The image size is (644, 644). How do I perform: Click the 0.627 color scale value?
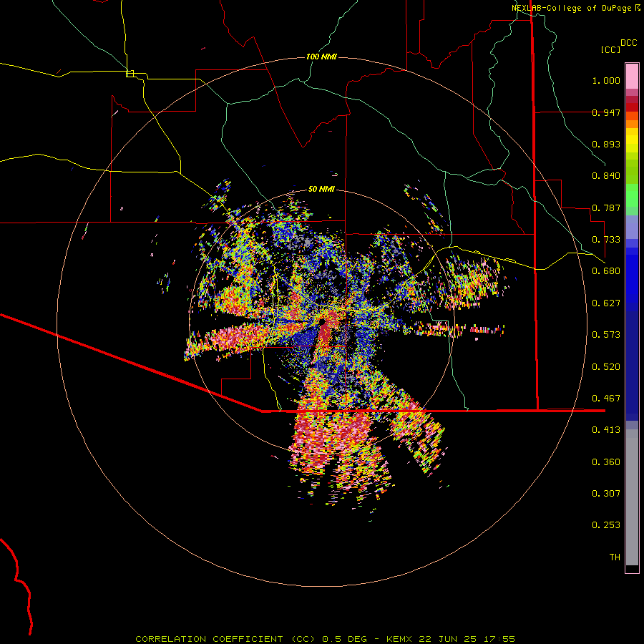[606, 303]
